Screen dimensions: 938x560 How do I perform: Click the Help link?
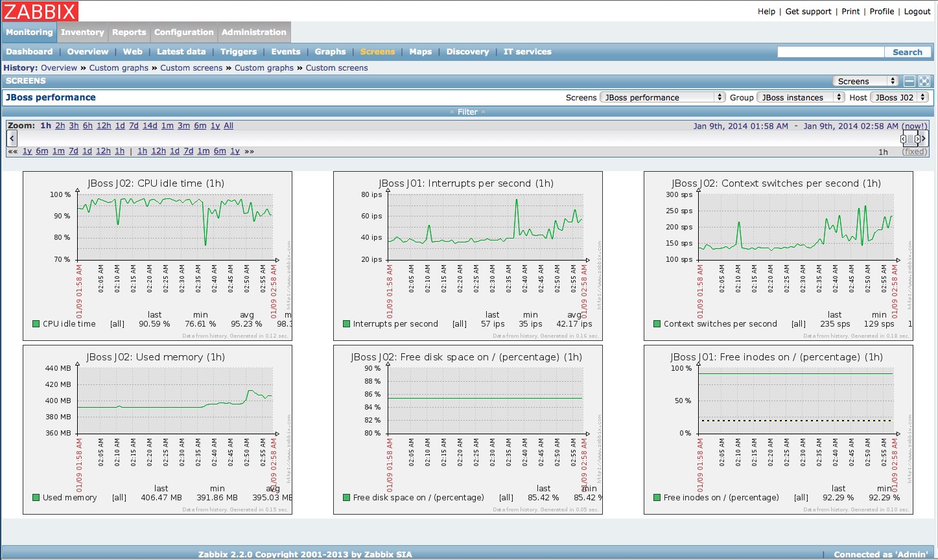tap(767, 12)
